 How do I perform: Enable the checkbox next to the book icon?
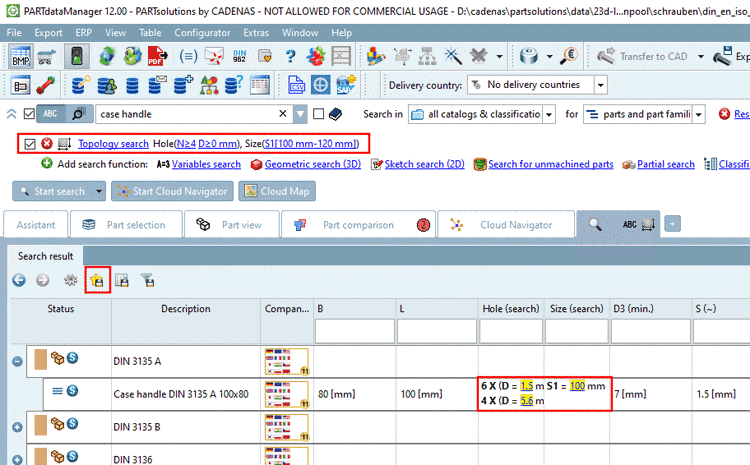click(x=318, y=114)
